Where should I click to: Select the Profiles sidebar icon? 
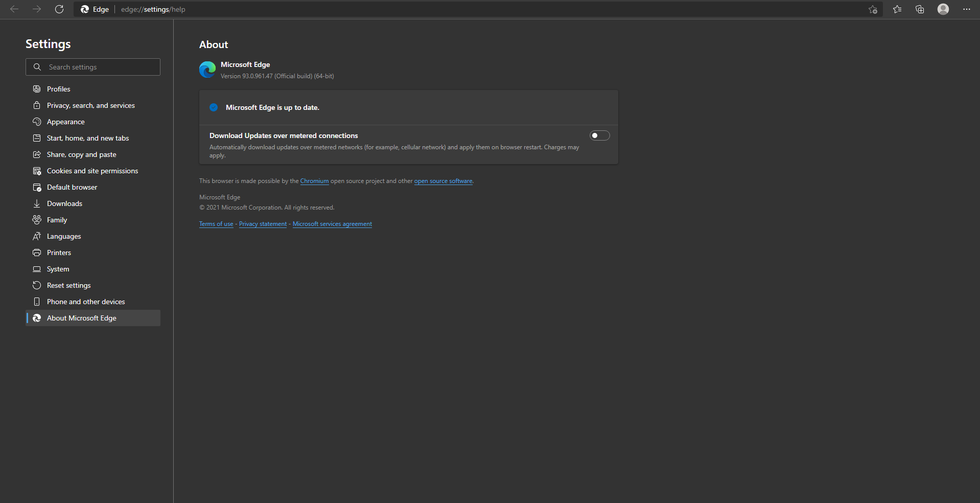click(37, 89)
